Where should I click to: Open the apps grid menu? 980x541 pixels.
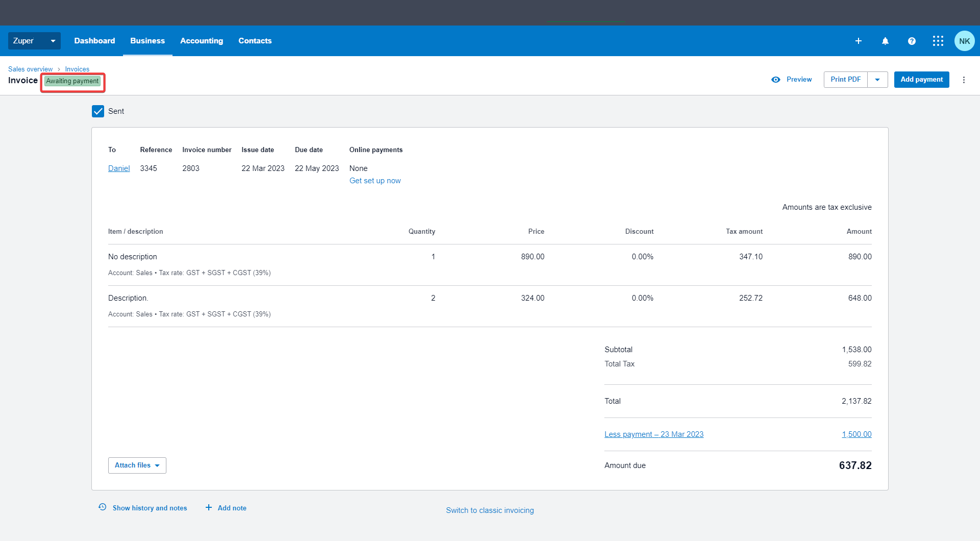[938, 41]
